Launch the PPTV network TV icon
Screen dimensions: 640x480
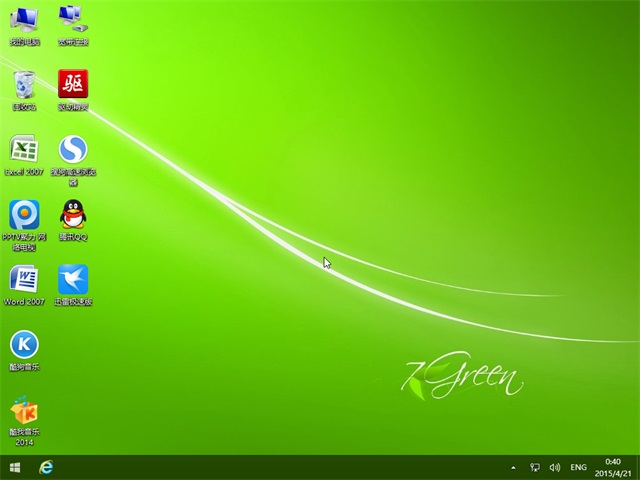pos(24,214)
